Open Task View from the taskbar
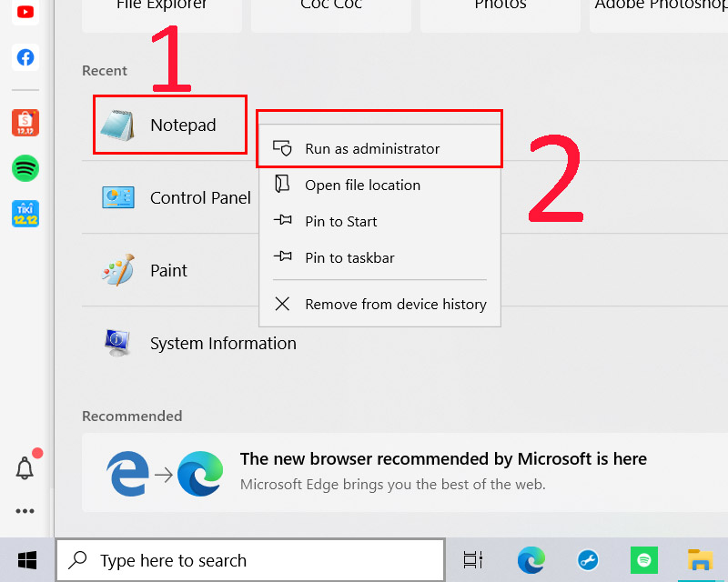 (472, 560)
